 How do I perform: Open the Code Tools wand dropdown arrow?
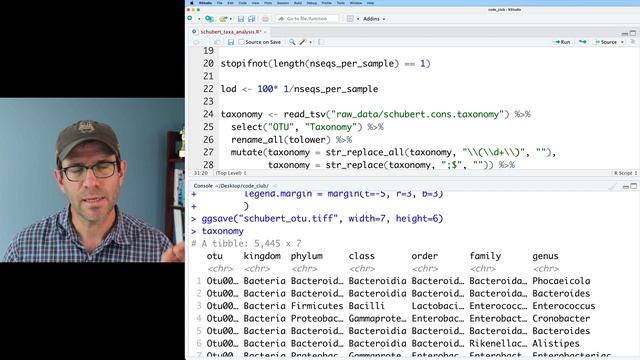(311, 42)
